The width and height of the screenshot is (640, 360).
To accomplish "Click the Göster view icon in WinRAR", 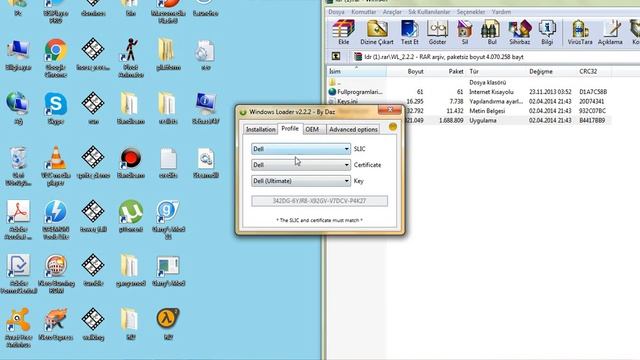I will point(437,32).
